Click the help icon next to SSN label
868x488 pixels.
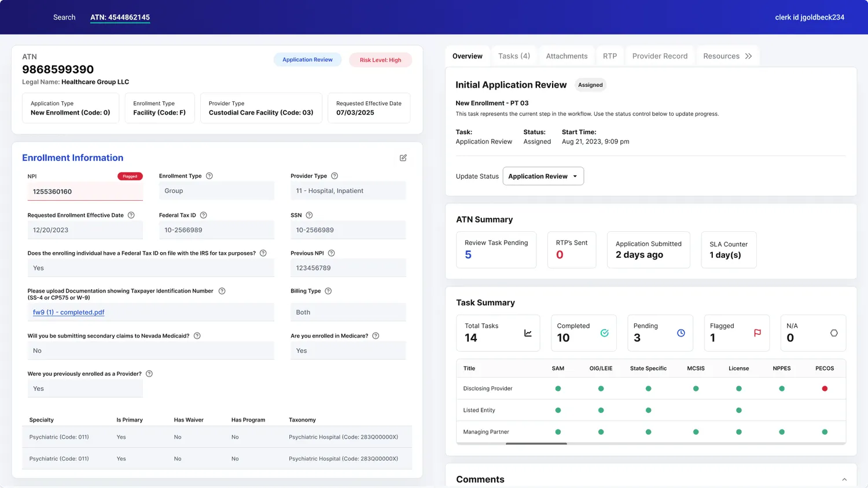pyautogui.click(x=309, y=215)
